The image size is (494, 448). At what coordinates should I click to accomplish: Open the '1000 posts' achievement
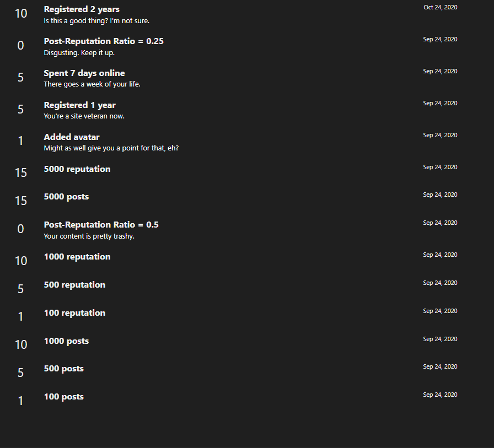point(66,341)
